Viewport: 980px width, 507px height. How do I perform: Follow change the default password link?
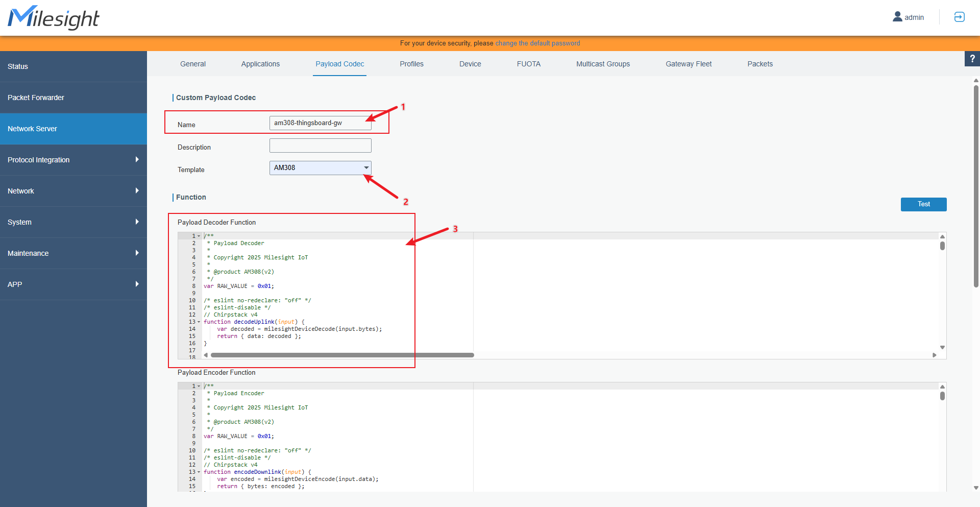(537, 43)
